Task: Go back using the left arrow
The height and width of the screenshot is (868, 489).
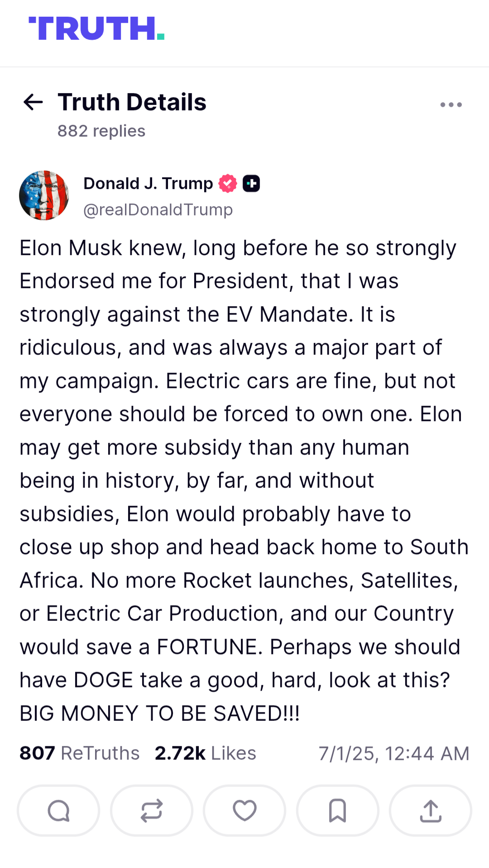Action: [x=33, y=102]
